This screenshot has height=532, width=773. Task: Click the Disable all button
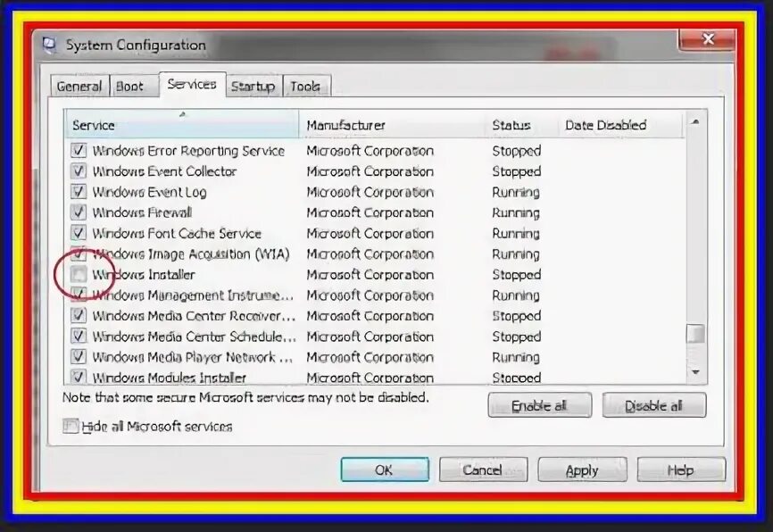654,405
